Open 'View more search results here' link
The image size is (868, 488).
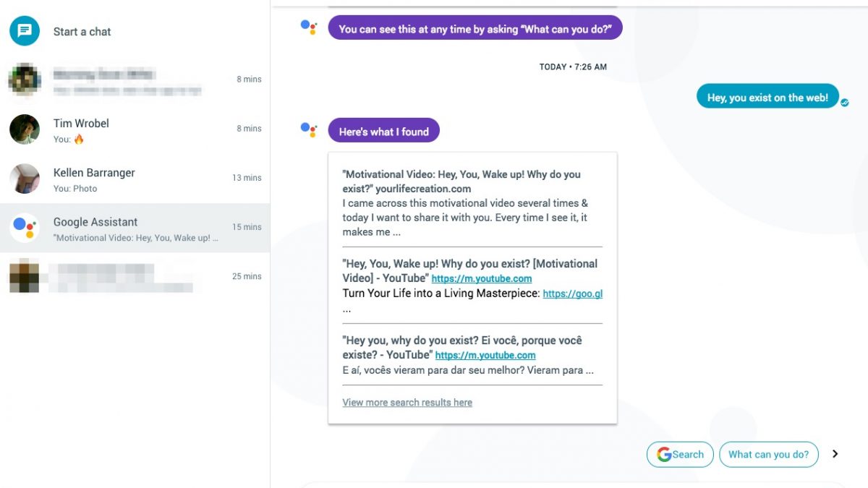coord(407,403)
